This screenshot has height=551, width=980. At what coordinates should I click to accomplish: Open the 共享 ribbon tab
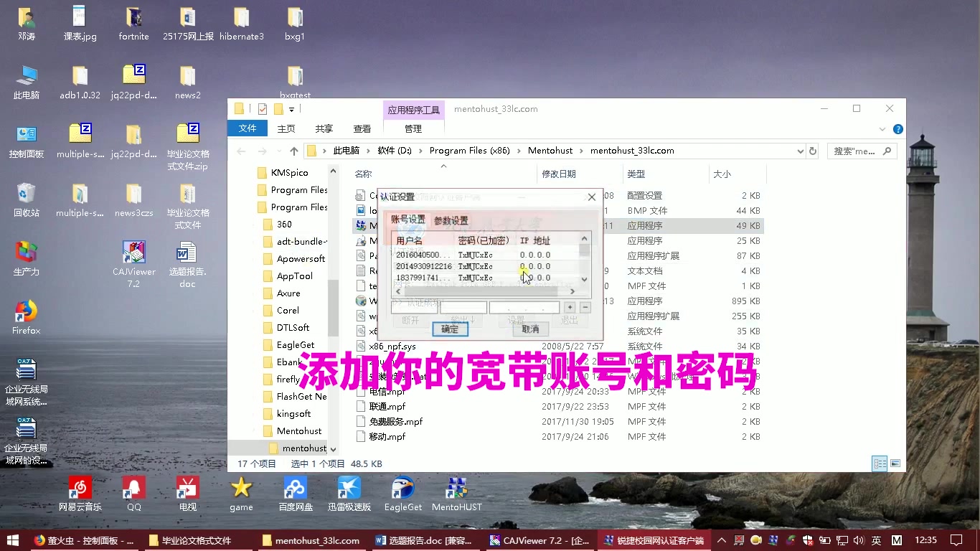pyautogui.click(x=324, y=128)
